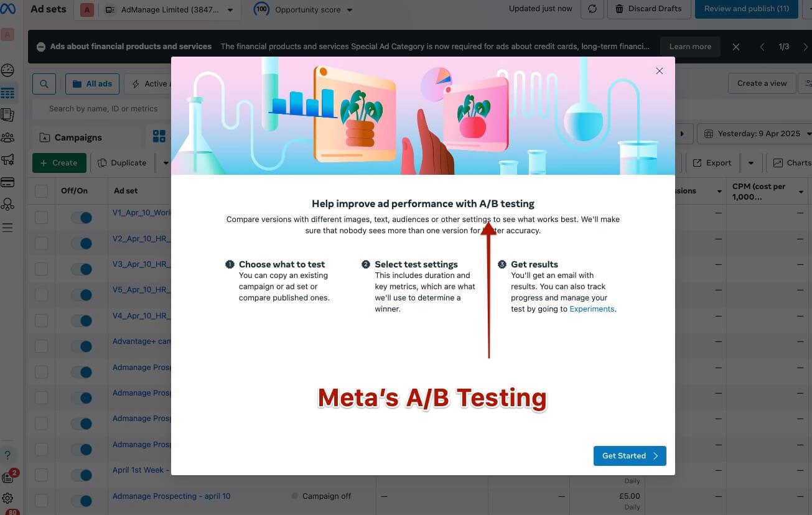Image resolution: width=812 pixels, height=515 pixels.
Task: Open the April 1st Week ad set link
Action: pyautogui.click(x=141, y=470)
